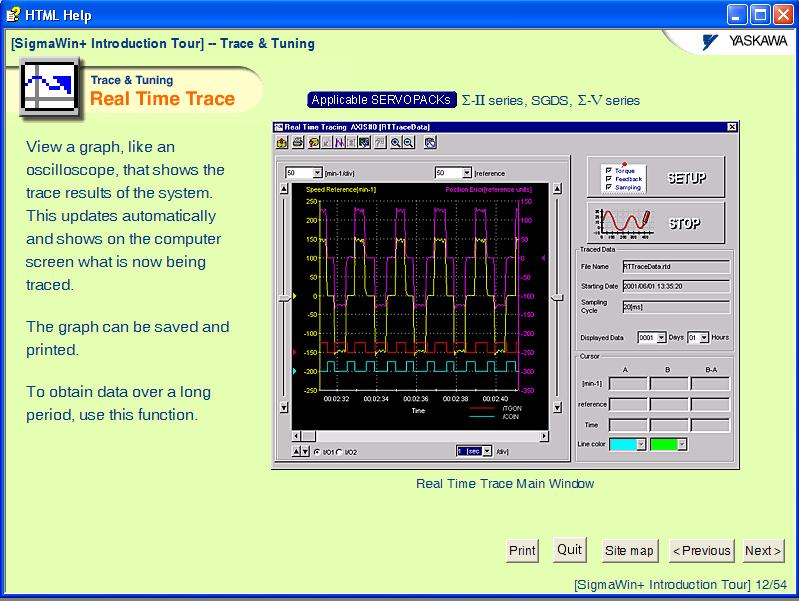Open the sec/div time scale dropdown
The height and width of the screenshot is (601, 799).
[487, 451]
